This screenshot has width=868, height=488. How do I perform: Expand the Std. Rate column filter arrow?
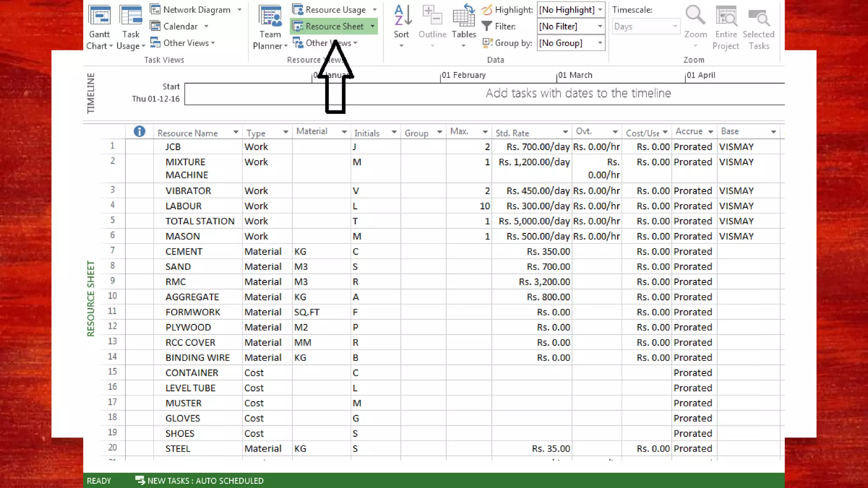tap(565, 132)
